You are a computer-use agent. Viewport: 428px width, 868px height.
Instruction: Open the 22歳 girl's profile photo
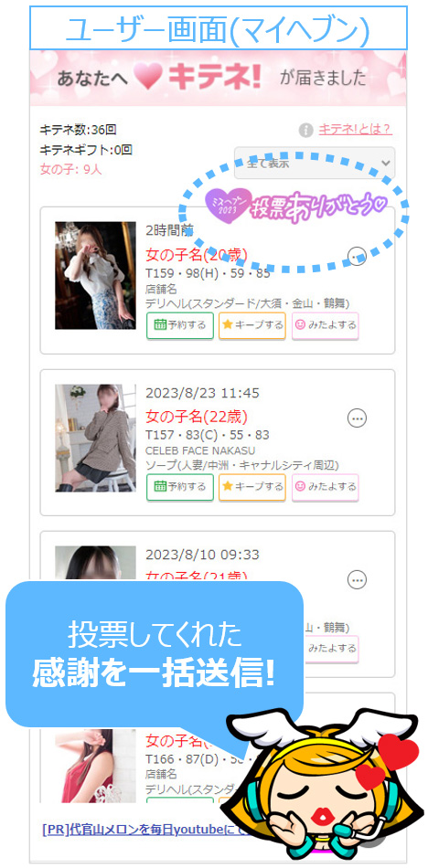point(95,438)
